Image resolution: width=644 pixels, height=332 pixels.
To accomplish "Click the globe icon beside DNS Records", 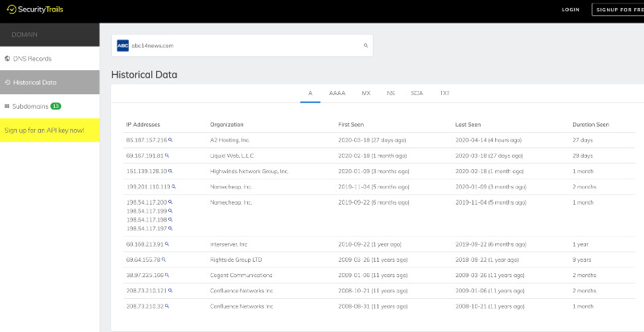I will pos(7,58).
